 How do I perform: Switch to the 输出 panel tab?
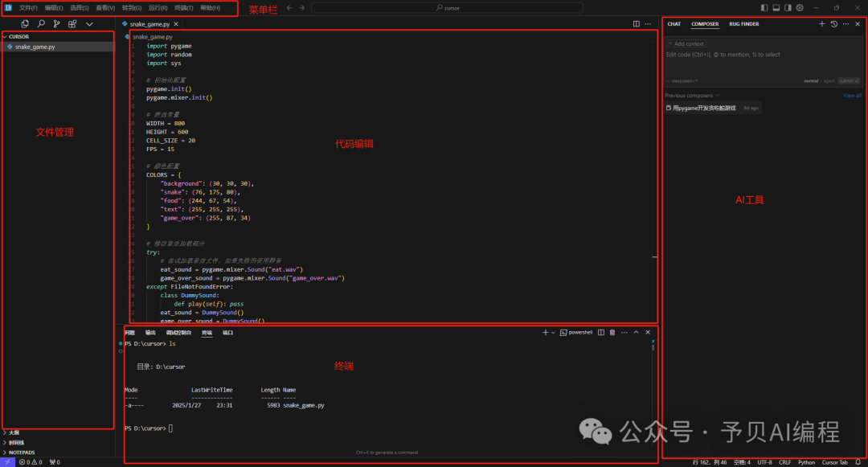(x=150, y=333)
